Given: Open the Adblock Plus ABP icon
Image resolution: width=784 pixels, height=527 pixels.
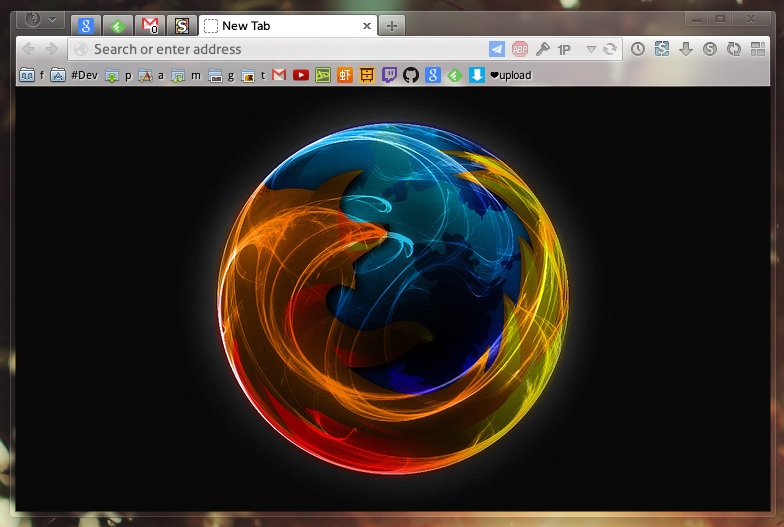Looking at the screenshot, I should pos(520,49).
